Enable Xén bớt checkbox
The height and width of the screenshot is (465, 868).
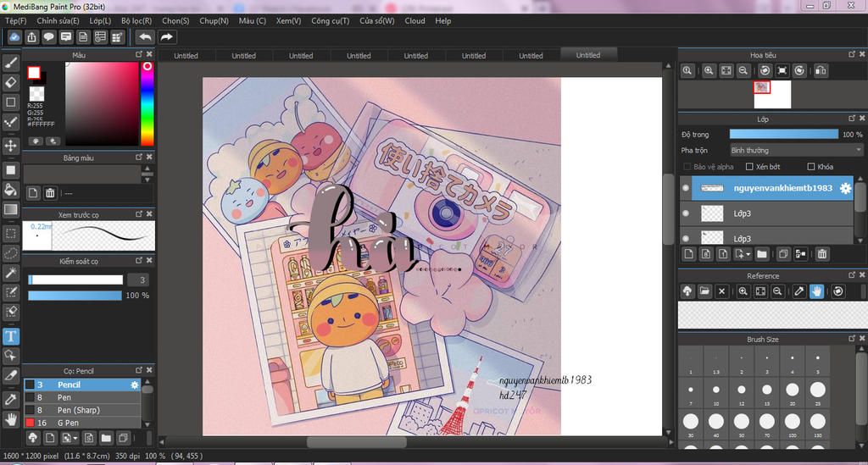coord(749,166)
